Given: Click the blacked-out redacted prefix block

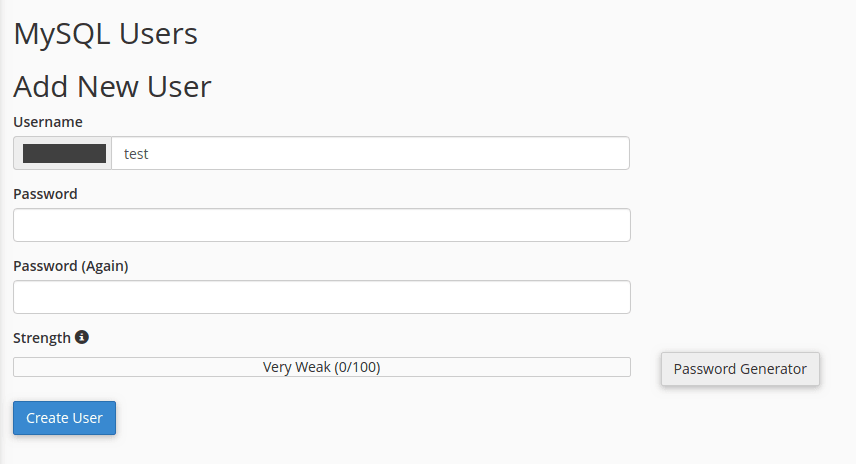Looking at the screenshot, I should pos(64,154).
